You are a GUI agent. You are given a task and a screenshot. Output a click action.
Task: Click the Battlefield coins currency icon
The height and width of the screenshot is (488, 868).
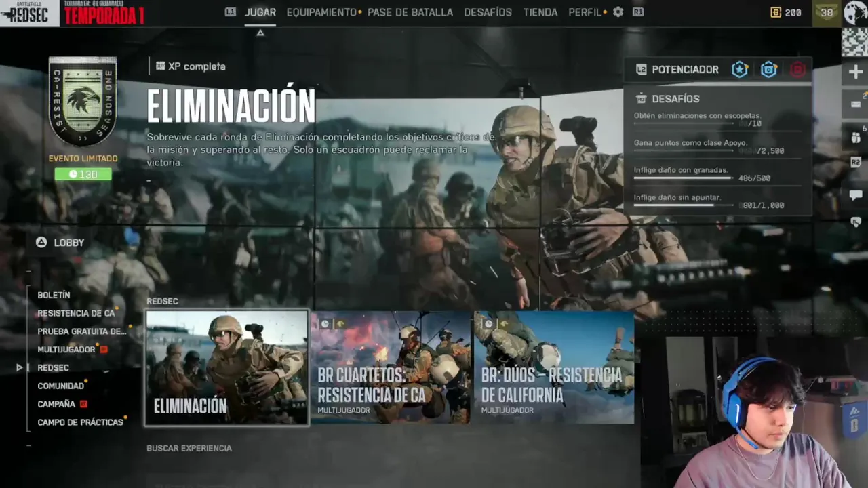pyautogui.click(x=776, y=12)
